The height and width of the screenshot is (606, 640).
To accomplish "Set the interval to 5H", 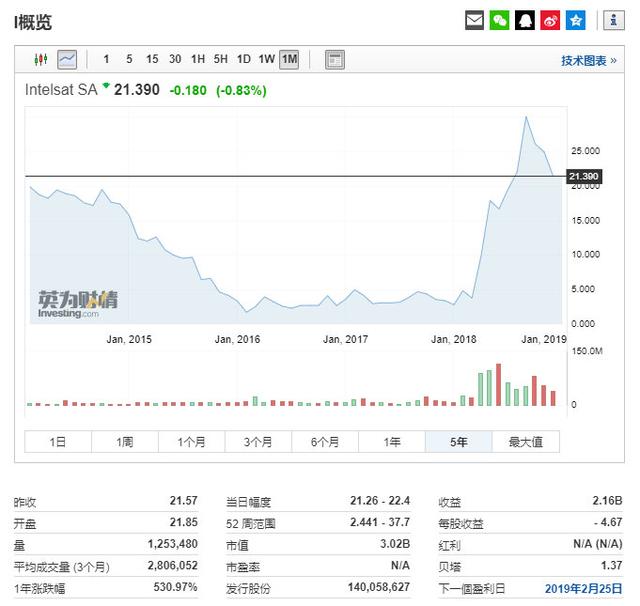I will 220,60.
